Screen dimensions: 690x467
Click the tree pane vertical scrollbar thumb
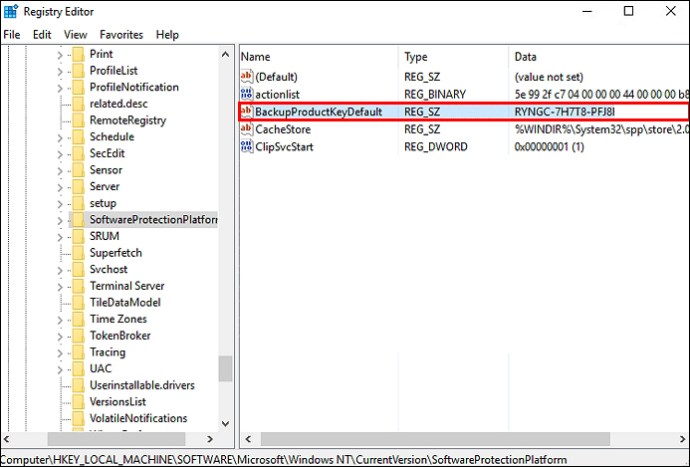click(225, 369)
